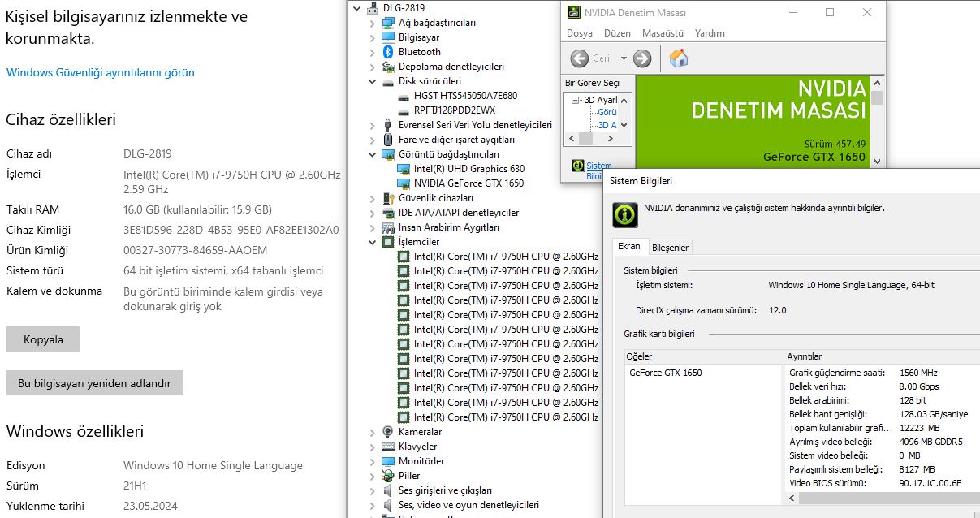Click the mouse icon for Fare ve diğer işaret aygıtları
Screen dimensions: 980x518
389,140
